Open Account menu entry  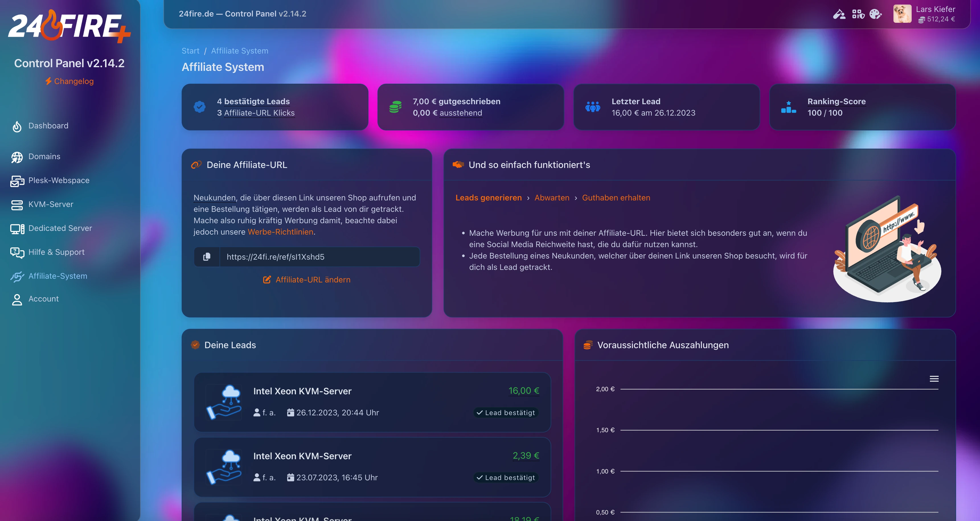pyautogui.click(x=43, y=299)
